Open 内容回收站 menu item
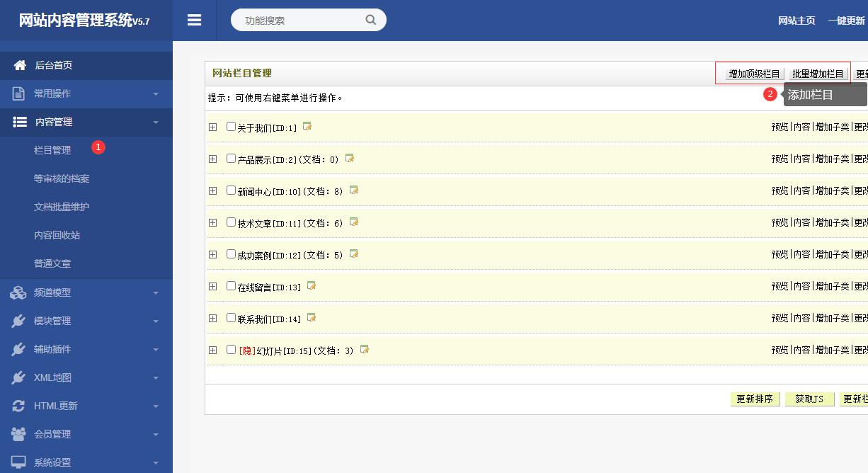Image resolution: width=868 pixels, height=473 pixels. [57, 235]
